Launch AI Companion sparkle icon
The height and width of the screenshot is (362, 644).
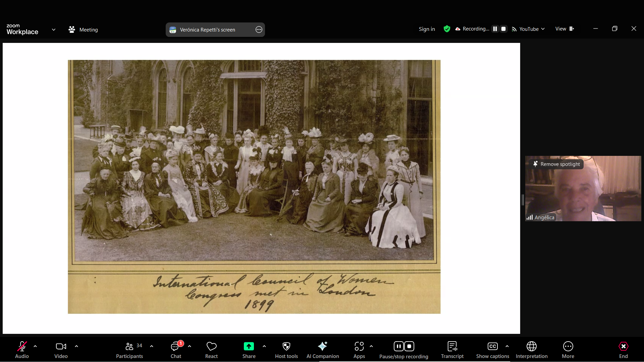coord(322,350)
